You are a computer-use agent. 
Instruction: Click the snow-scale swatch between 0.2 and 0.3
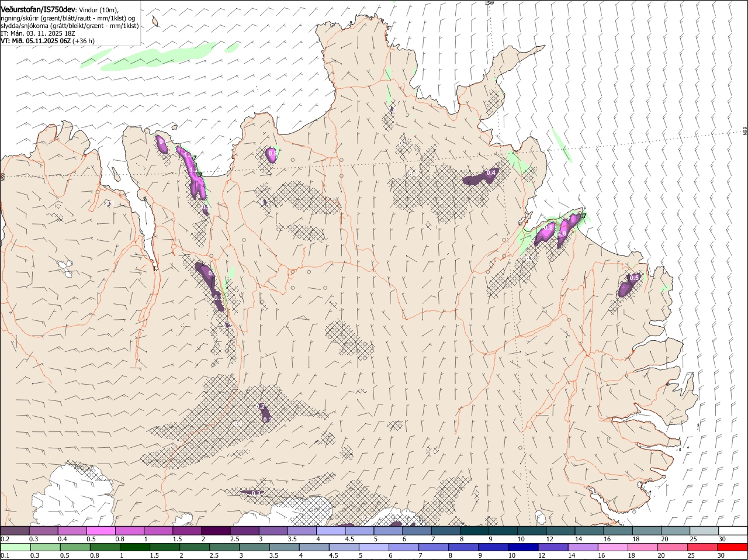[x=15, y=531]
